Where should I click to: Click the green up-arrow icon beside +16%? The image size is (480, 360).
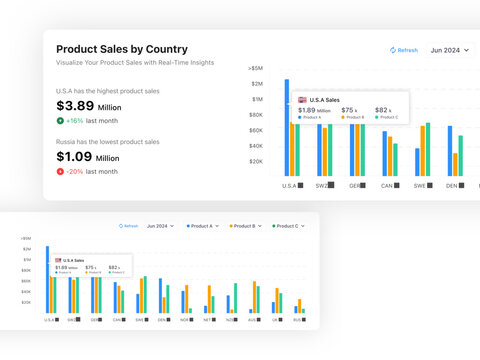pyautogui.click(x=60, y=121)
